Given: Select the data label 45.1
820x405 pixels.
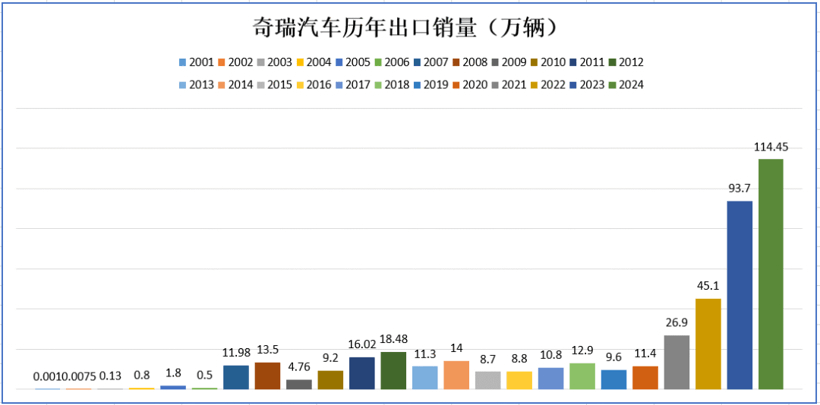Looking at the screenshot, I should [708, 287].
